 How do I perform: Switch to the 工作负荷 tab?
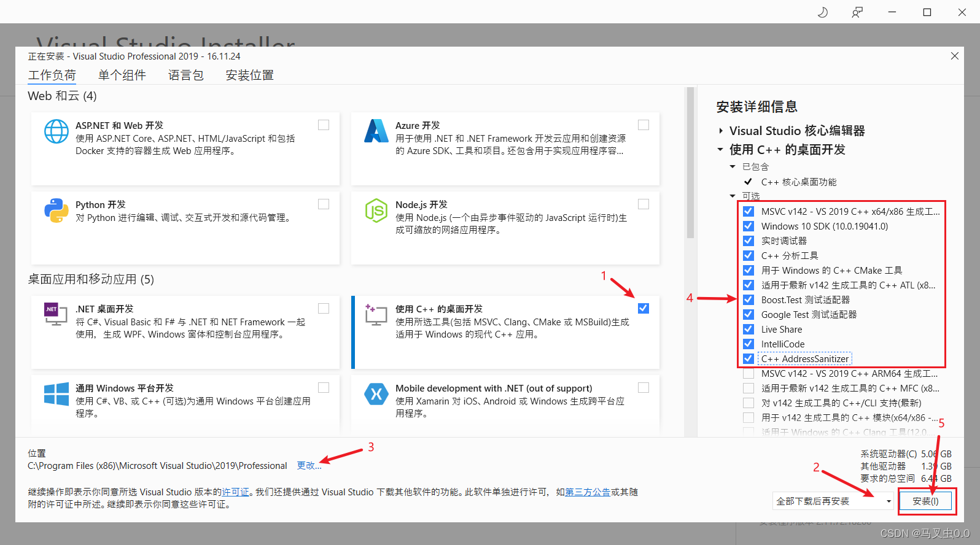tap(52, 75)
